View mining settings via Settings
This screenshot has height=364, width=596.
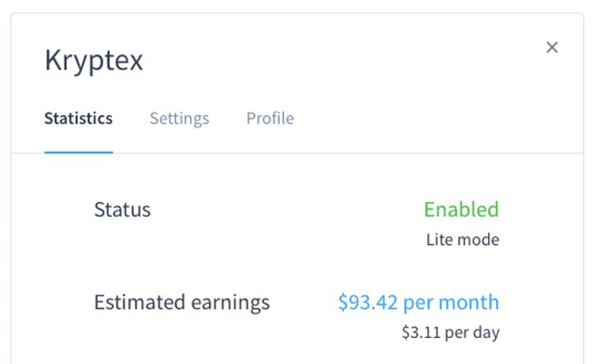point(179,118)
